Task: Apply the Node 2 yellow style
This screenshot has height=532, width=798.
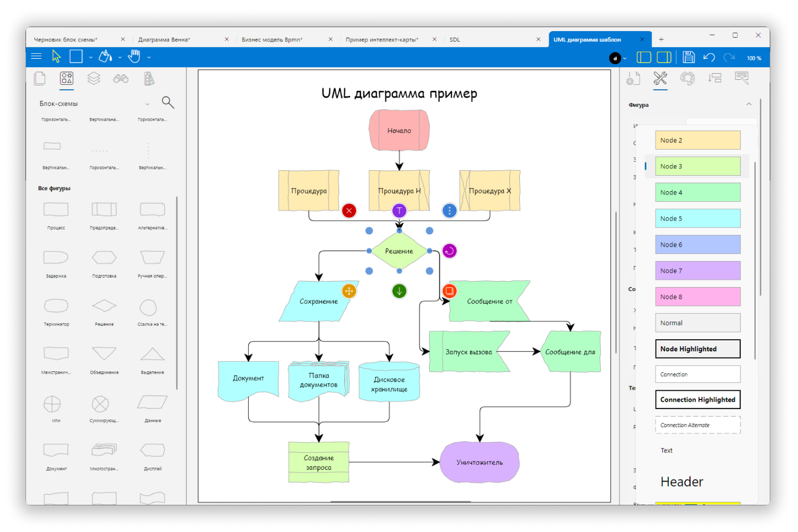Action: (698, 140)
